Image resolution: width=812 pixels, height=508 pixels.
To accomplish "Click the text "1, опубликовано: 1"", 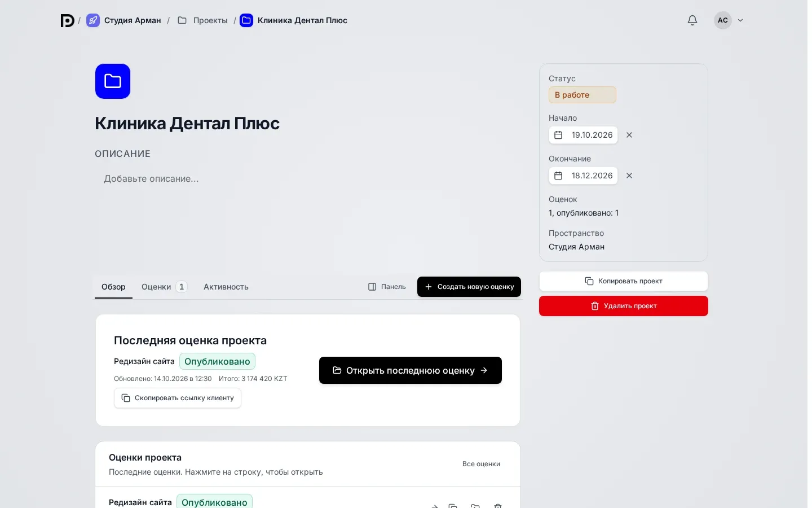I will click(584, 213).
